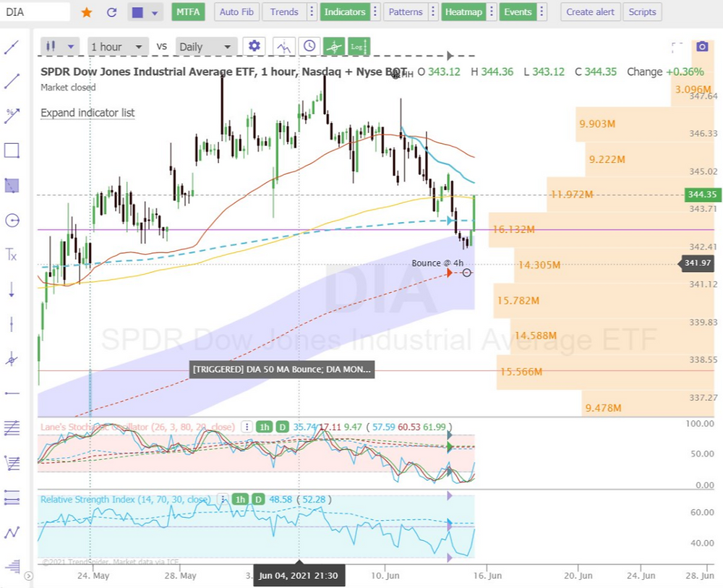
Task: Select the circle drawing tool
Action: tap(12, 221)
